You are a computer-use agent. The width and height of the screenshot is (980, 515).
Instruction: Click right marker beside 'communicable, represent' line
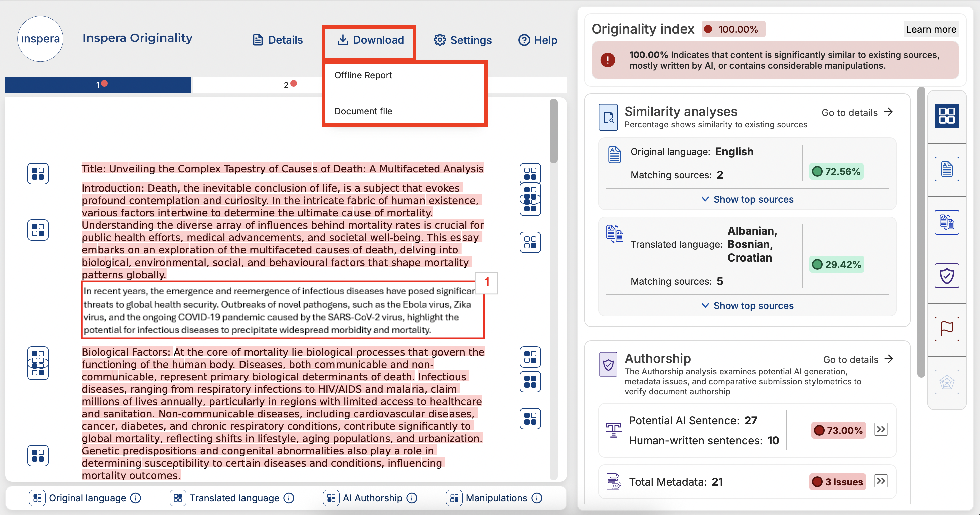pyautogui.click(x=530, y=382)
